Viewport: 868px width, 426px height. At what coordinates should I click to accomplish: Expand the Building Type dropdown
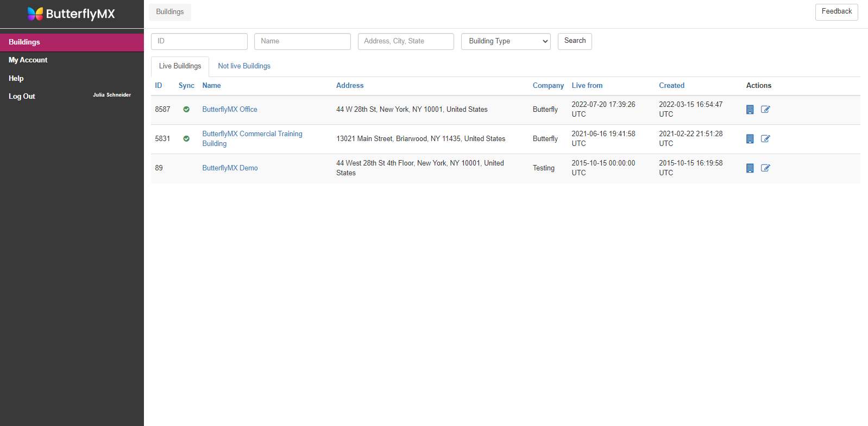point(505,41)
